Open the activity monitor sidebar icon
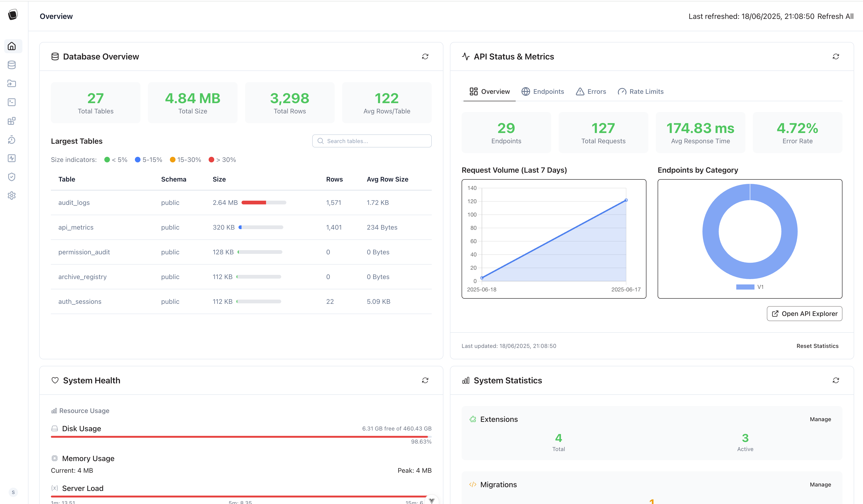 12,158
